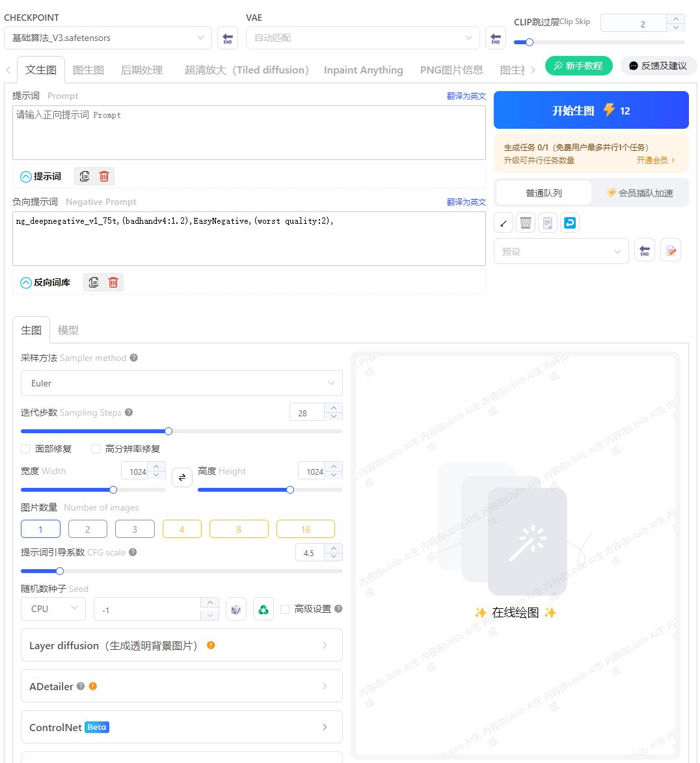
Task: Click the delete icon next to 反向词库
Action: coord(113,282)
